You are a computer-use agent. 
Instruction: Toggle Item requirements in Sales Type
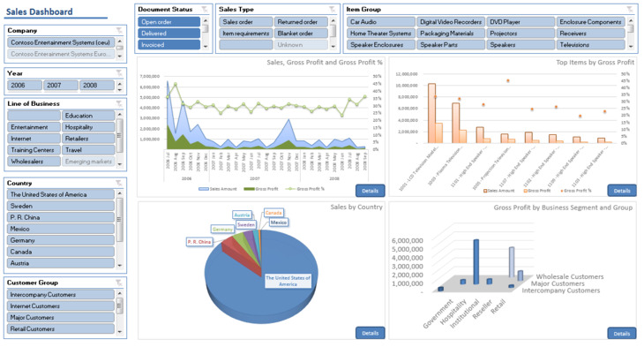(245, 34)
